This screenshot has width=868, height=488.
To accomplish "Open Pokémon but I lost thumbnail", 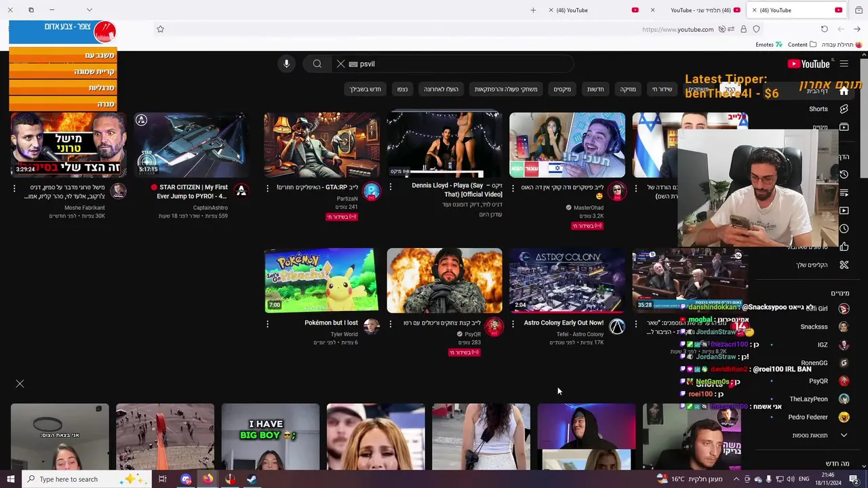I will coord(321,281).
